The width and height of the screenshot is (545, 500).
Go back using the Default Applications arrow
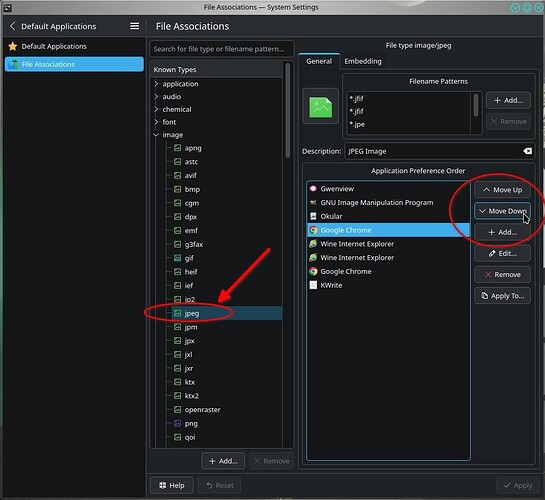coord(13,26)
